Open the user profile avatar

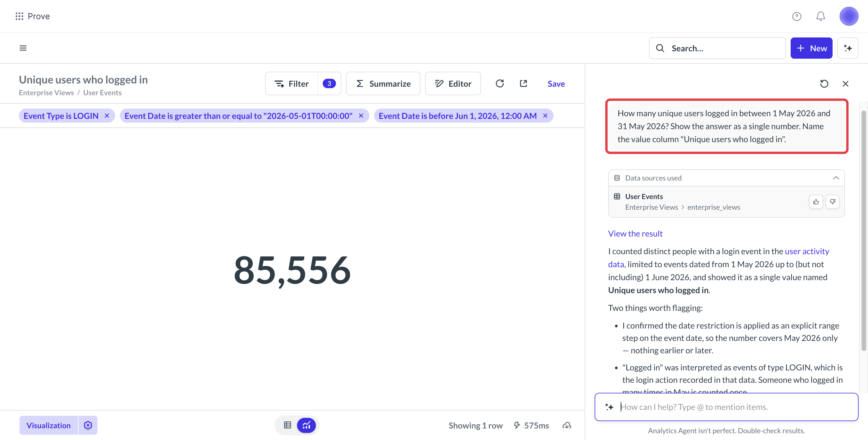(849, 16)
